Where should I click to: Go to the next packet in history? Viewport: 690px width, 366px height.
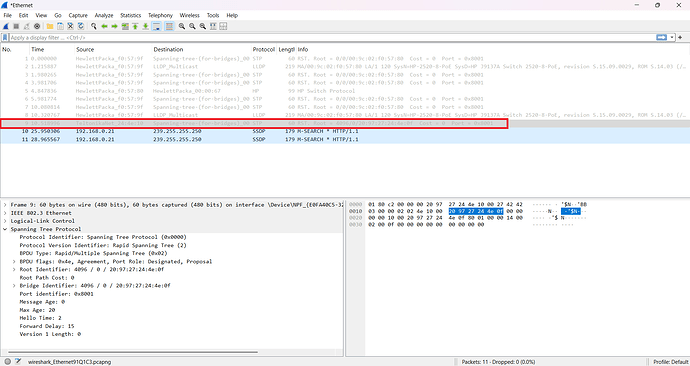pyautogui.click(x=114, y=26)
